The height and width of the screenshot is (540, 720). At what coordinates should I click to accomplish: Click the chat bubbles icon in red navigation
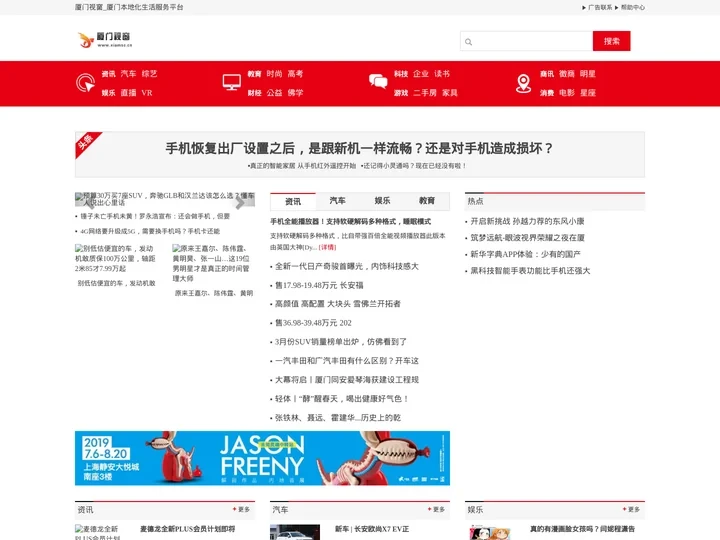[378, 82]
